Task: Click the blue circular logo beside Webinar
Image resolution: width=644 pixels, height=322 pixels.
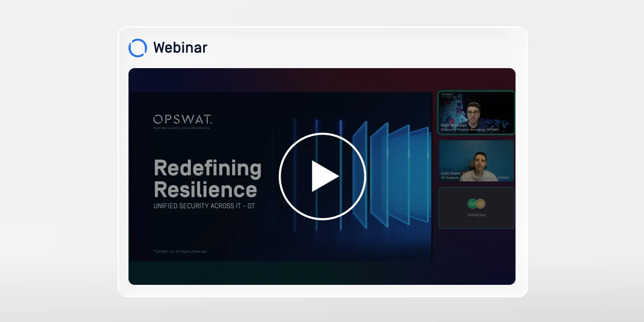Action: click(138, 48)
